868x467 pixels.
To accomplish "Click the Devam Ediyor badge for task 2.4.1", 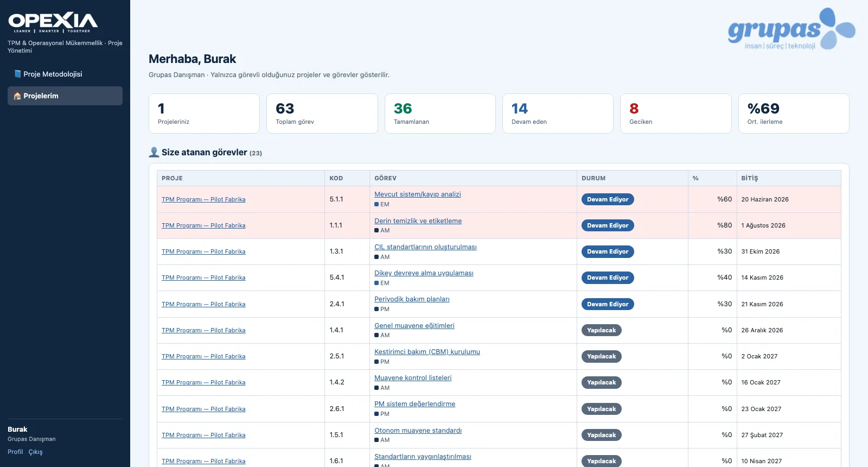I will coord(608,304).
